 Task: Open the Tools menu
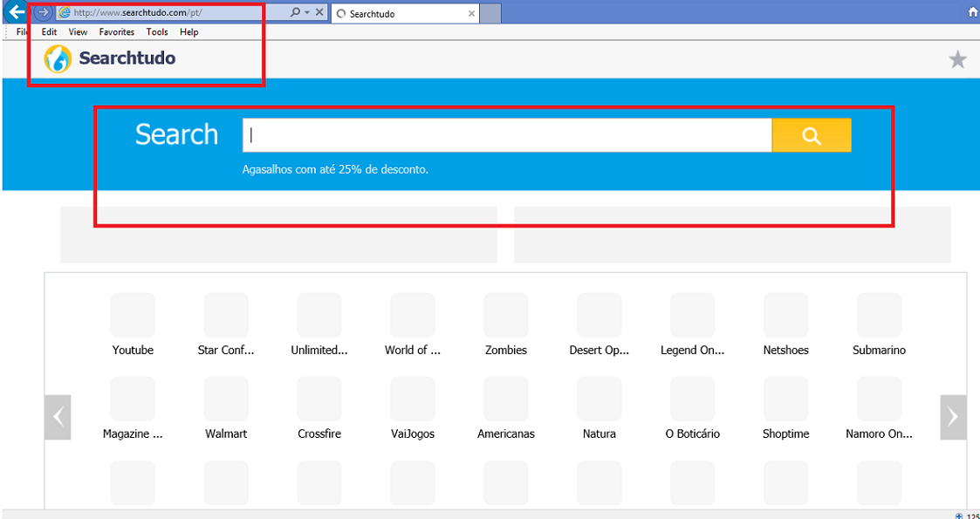click(x=157, y=32)
